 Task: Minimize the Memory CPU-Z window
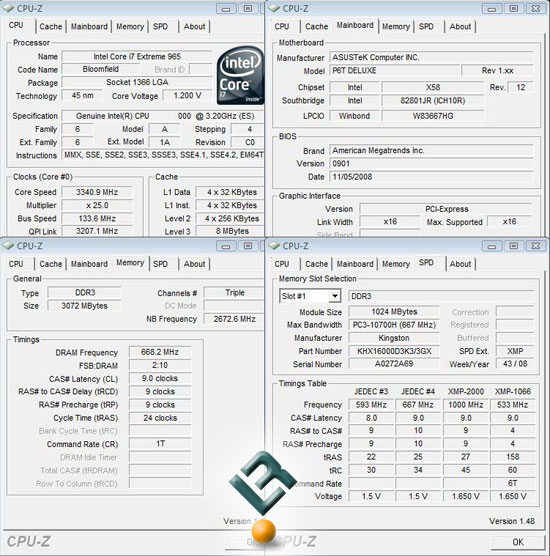[226, 246]
